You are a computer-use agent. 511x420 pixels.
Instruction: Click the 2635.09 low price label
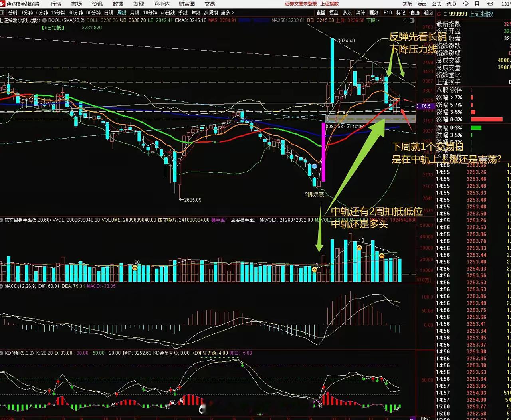pos(192,200)
